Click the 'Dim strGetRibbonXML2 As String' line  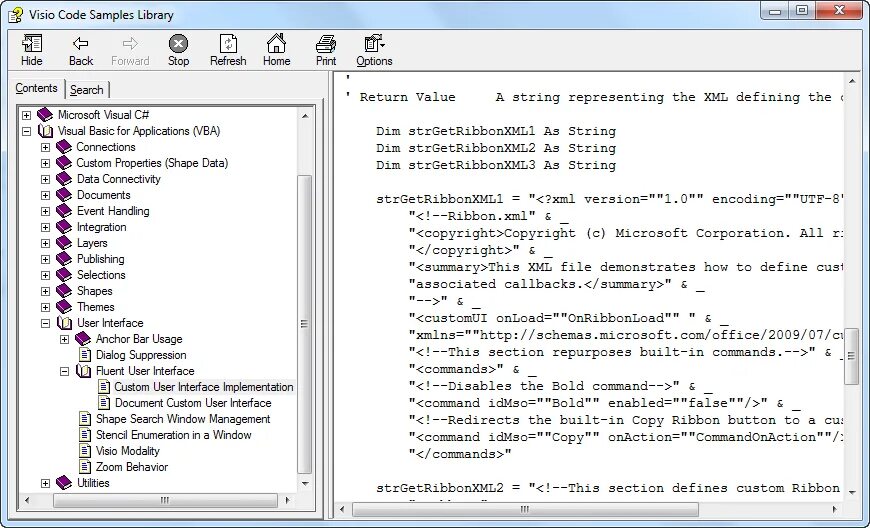(496, 148)
